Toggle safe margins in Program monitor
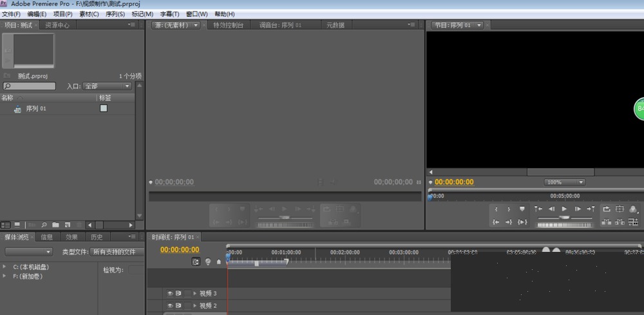The width and height of the screenshot is (644, 315). pos(620,209)
